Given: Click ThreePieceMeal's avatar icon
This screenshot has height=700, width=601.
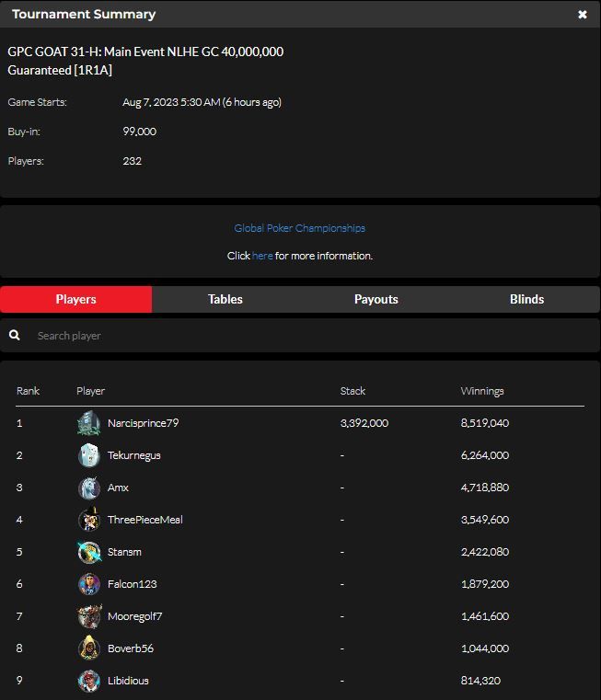Looking at the screenshot, I should click(x=88, y=520).
